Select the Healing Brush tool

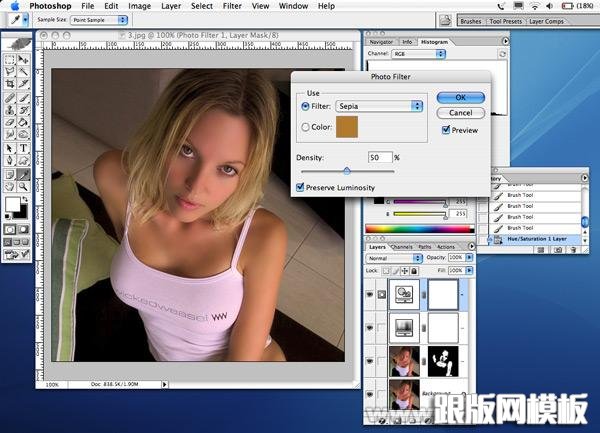tap(10, 98)
